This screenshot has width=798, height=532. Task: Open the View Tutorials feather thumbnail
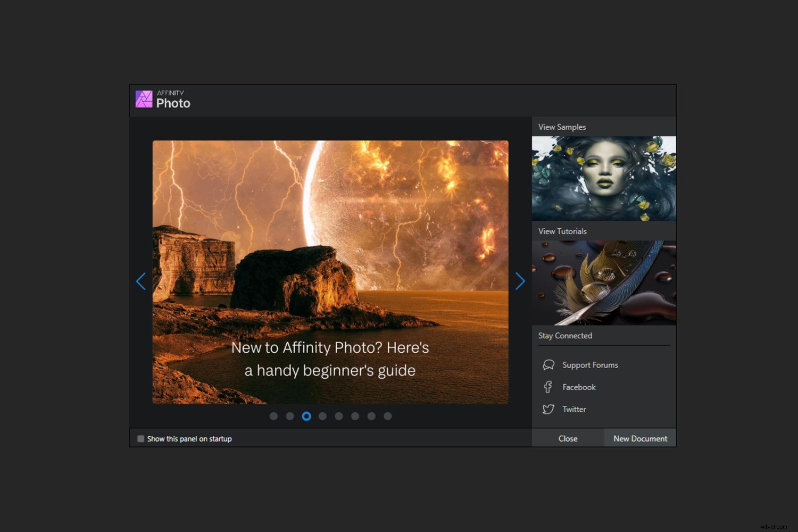pyautogui.click(x=603, y=282)
